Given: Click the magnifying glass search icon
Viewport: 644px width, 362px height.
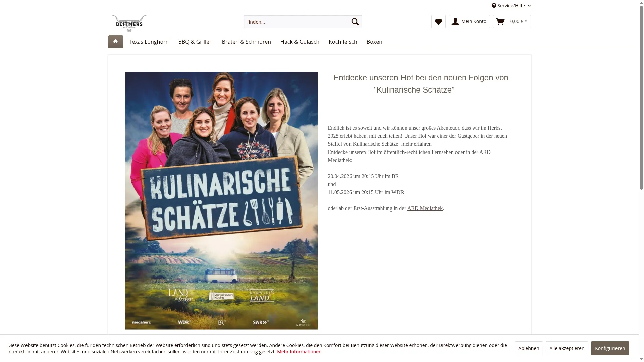Looking at the screenshot, I should click(355, 22).
